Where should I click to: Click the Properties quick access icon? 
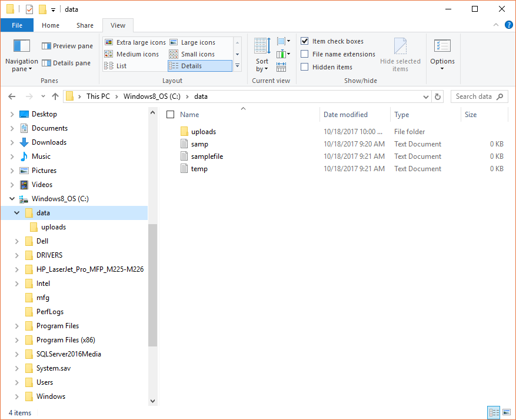pos(29,9)
